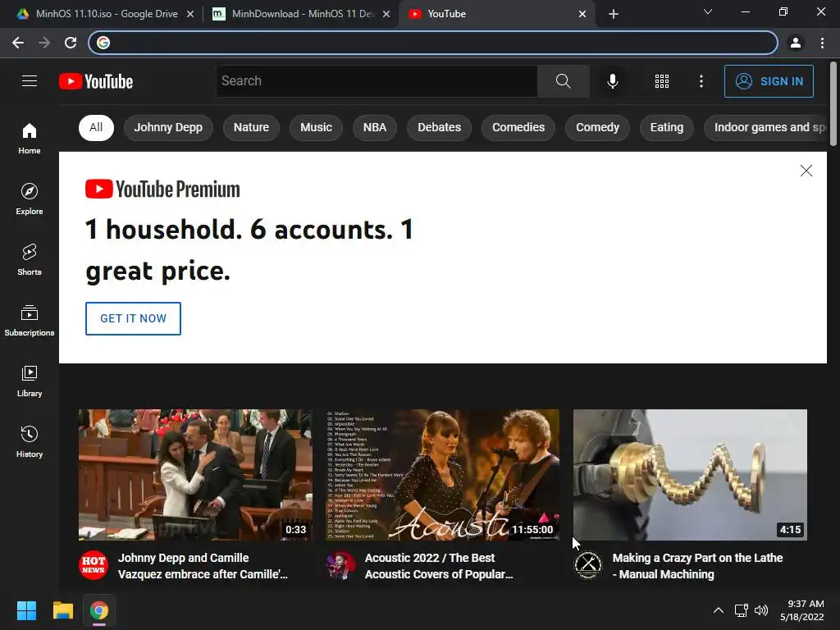Click the Chrome taskbar icon

pos(98,610)
